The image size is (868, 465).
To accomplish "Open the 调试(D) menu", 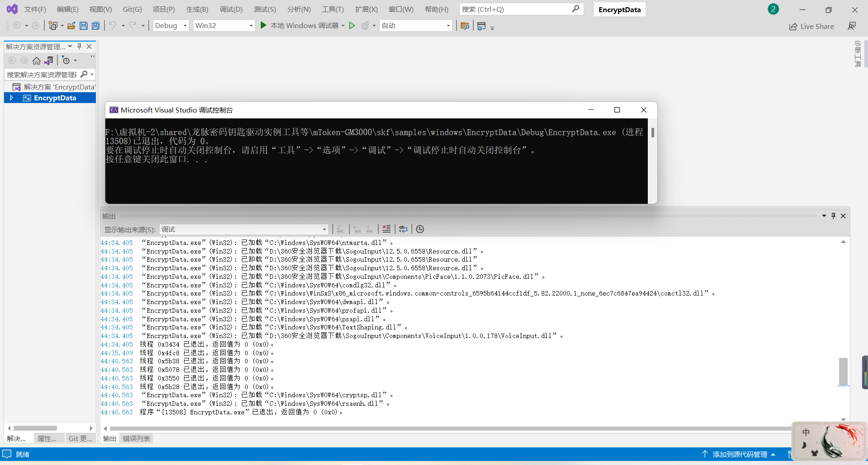I will pos(231,9).
